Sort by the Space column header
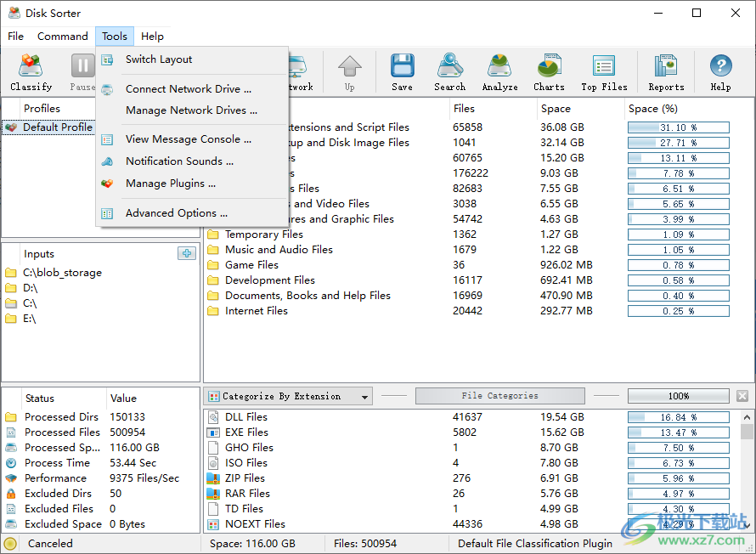The image size is (756, 554). click(580, 109)
